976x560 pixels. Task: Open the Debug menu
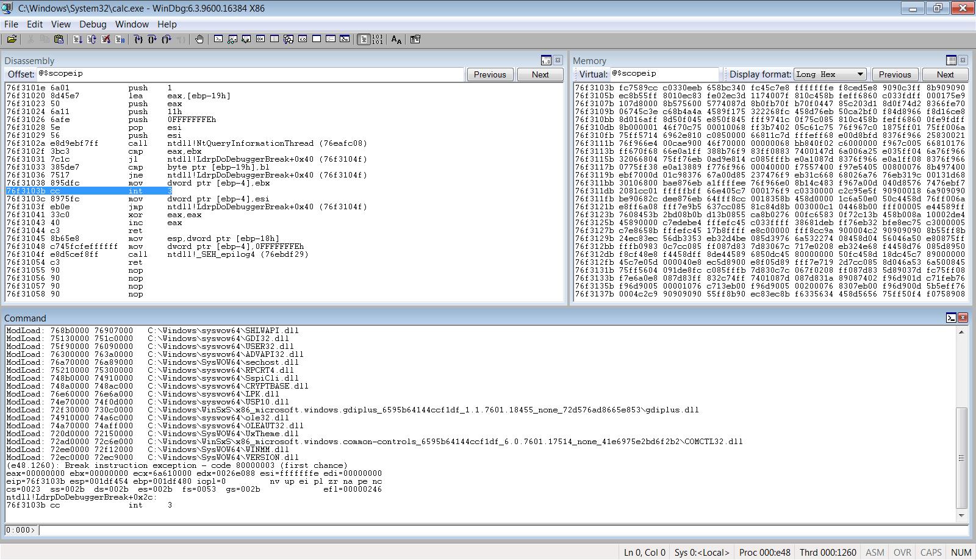[93, 24]
